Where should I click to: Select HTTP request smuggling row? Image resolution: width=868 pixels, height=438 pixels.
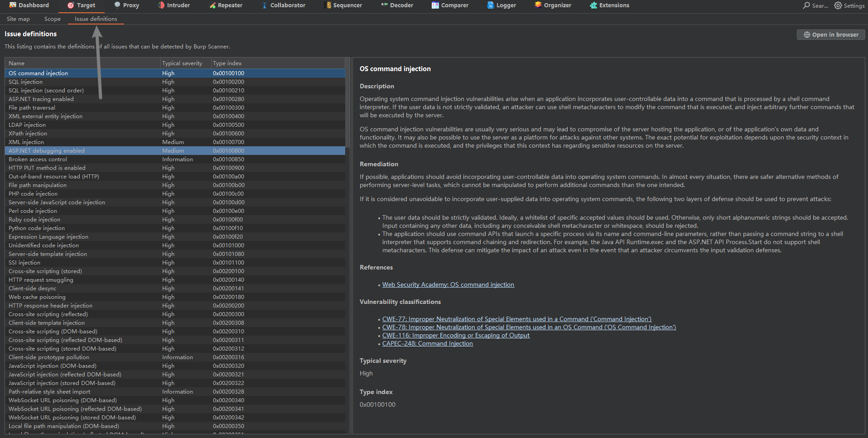[175, 280]
